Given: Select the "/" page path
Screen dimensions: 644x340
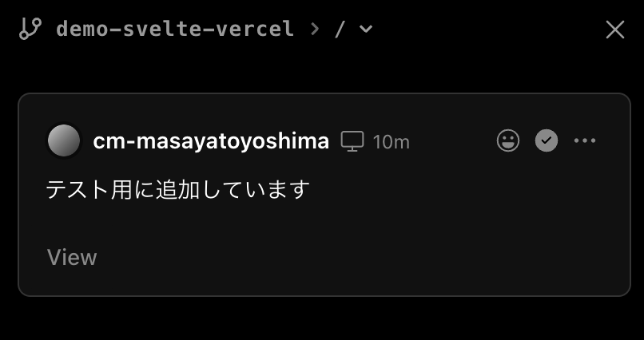Looking at the screenshot, I should point(340,30).
